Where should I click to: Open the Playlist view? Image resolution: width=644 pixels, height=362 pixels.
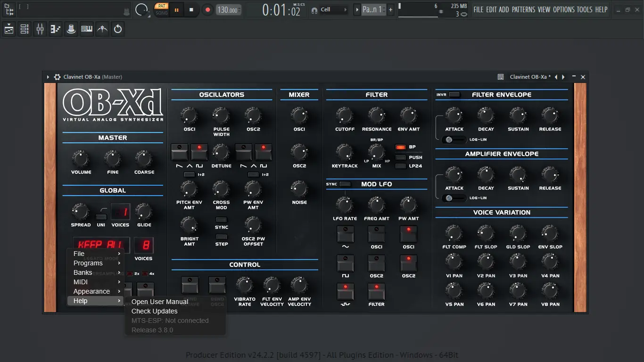(8, 29)
